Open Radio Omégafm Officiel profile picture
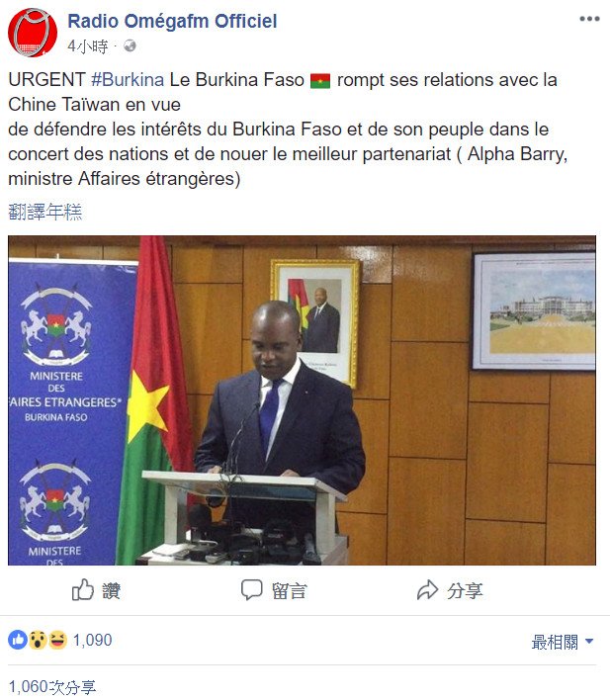The height and width of the screenshot is (700, 610). [x=33, y=33]
